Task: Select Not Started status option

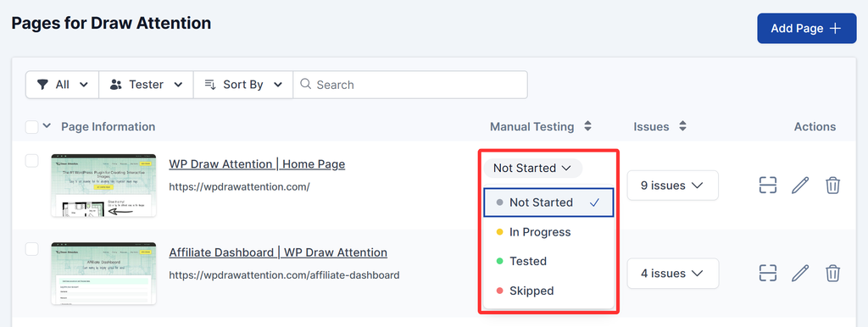Action: (548, 202)
